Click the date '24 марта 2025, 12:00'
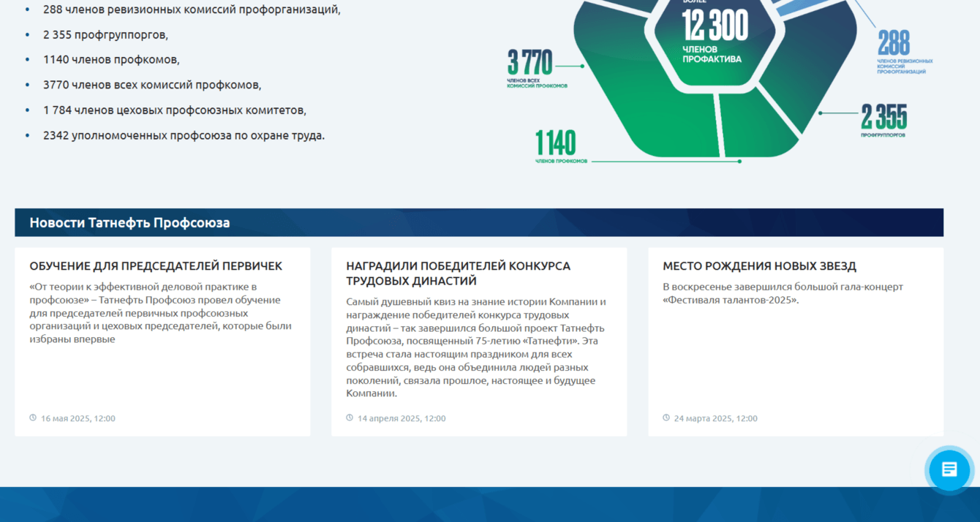 (716, 419)
